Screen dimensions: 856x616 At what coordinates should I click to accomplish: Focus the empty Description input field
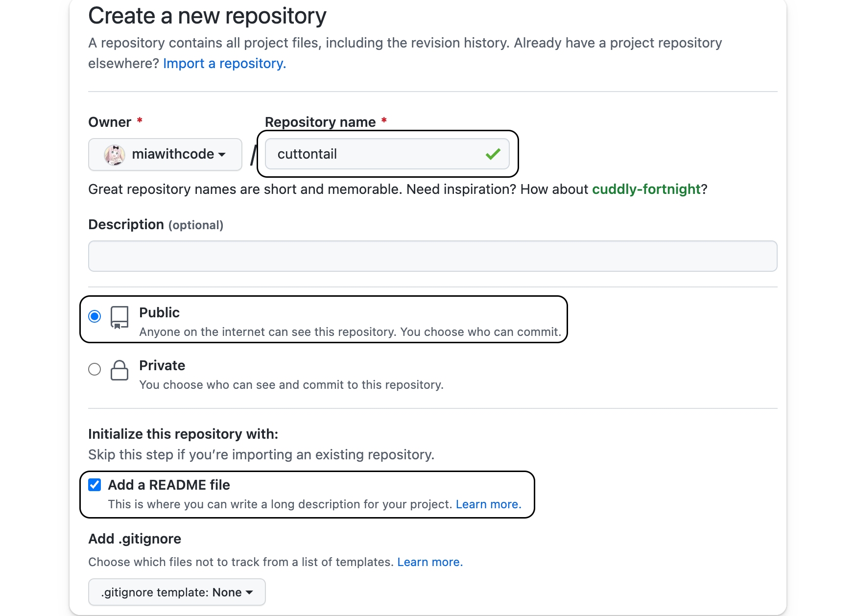tap(432, 256)
